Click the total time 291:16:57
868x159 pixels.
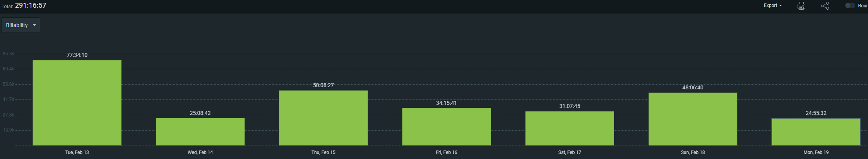click(31, 5)
